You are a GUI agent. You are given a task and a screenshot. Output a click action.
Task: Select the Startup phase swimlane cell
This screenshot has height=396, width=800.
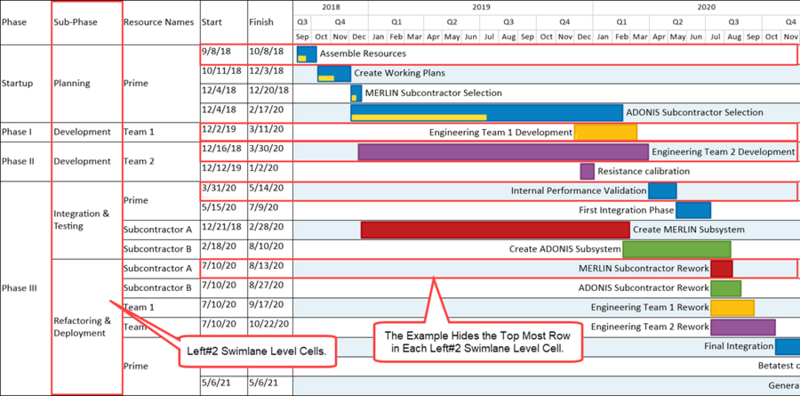[25, 83]
